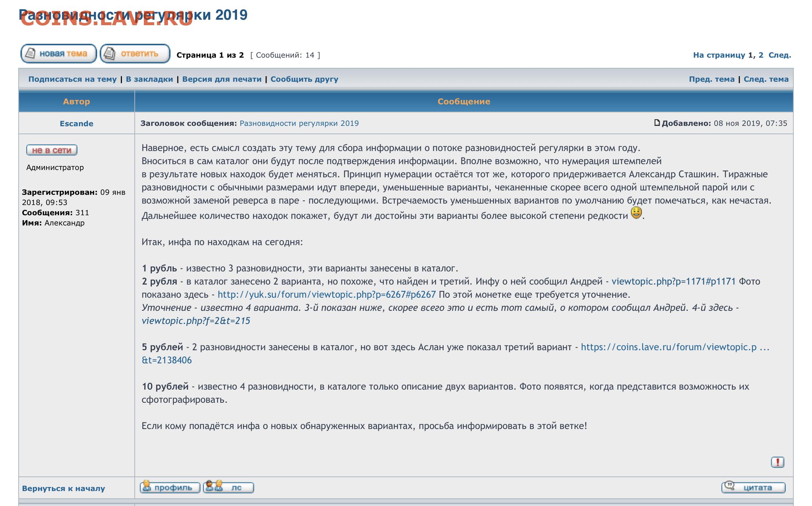Go to 'Пред. тема' previous topic

712,79
